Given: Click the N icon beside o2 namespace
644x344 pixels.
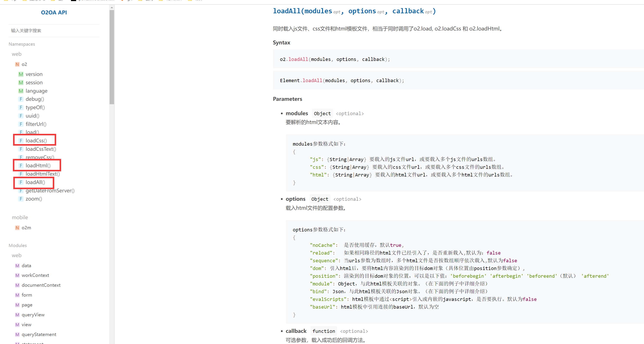Looking at the screenshot, I should pos(17,64).
